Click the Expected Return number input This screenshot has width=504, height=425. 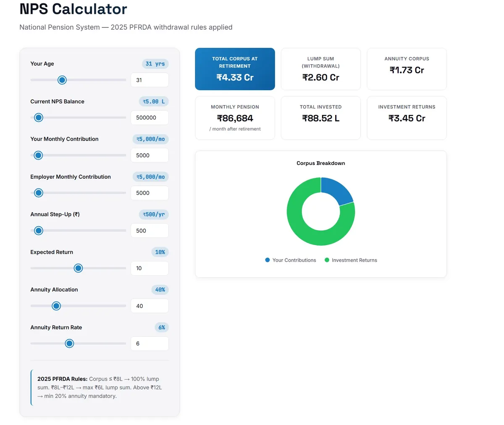(150, 269)
